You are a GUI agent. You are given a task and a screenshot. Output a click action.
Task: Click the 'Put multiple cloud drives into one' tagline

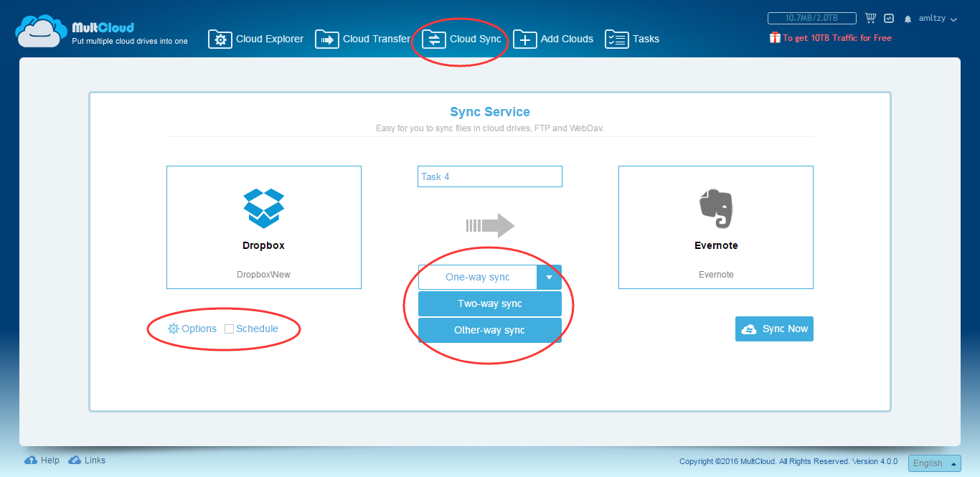(130, 41)
